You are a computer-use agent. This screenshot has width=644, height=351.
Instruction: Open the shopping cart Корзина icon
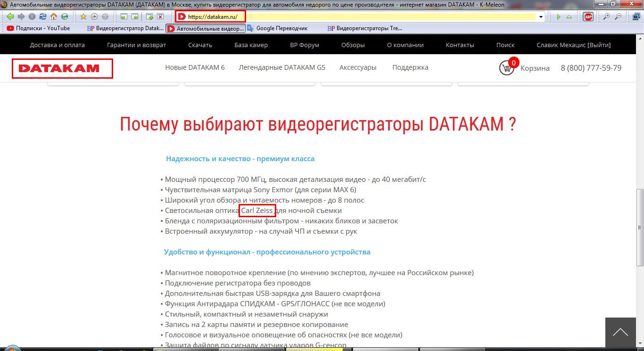(x=507, y=68)
